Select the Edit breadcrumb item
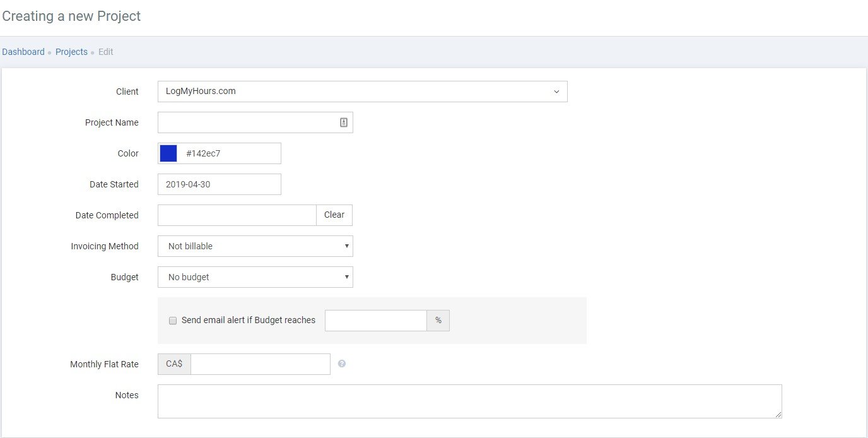 (x=105, y=51)
